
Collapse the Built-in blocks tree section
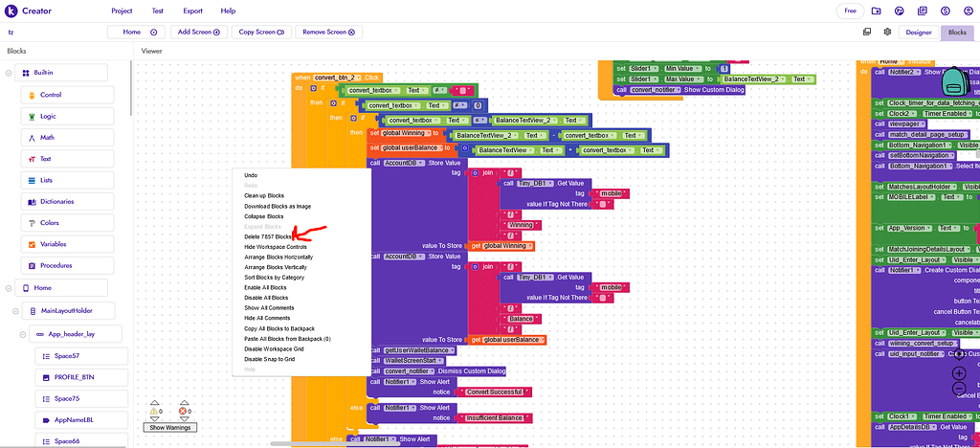pyautogui.click(x=9, y=73)
